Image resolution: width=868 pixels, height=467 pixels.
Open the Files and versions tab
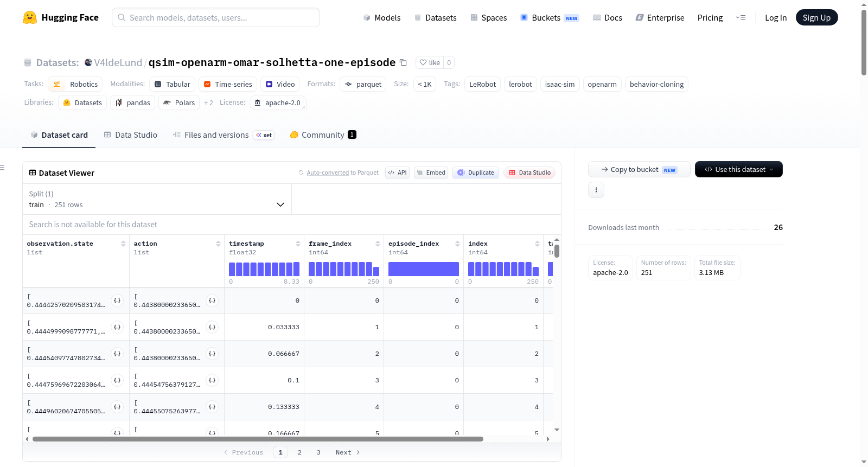pos(224,135)
